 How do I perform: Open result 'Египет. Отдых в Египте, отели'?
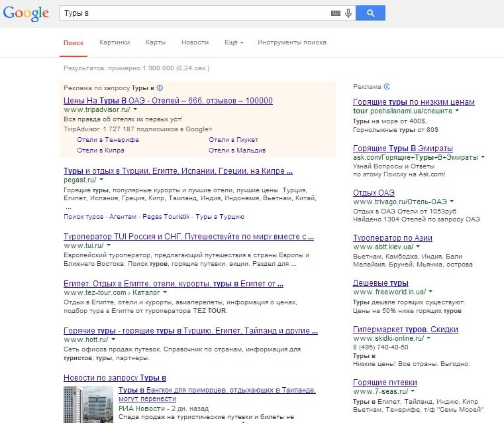[x=174, y=283]
